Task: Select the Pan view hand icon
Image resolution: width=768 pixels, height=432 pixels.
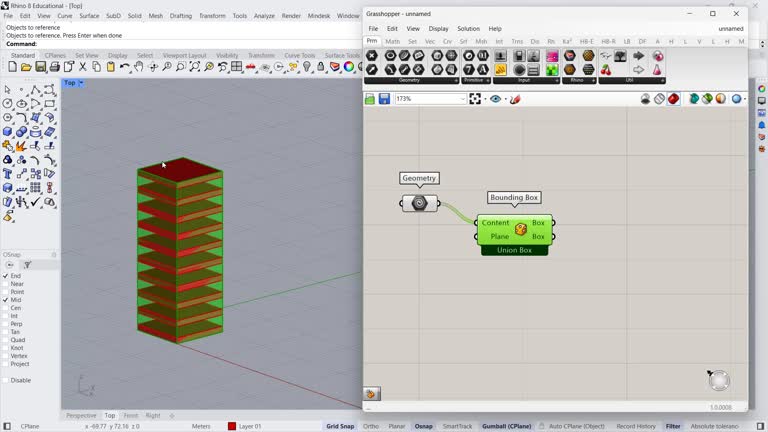Action: pyautogui.click(x=139, y=67)
